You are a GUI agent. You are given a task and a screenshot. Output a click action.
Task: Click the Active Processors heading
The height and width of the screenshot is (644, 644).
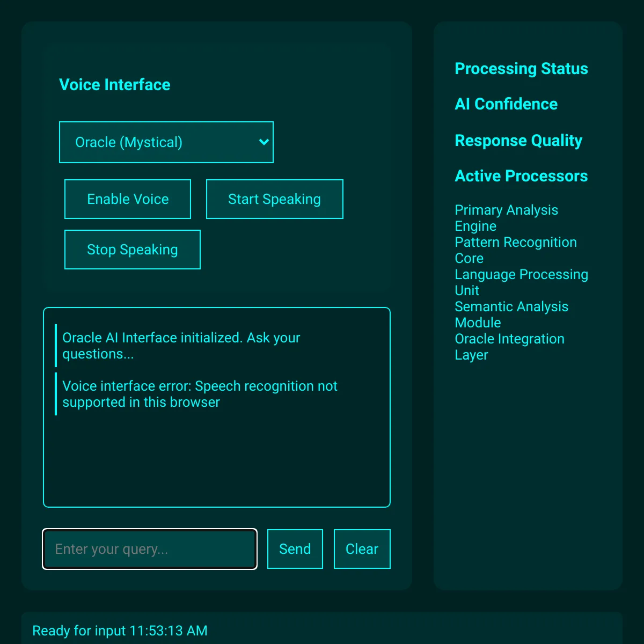521,176
